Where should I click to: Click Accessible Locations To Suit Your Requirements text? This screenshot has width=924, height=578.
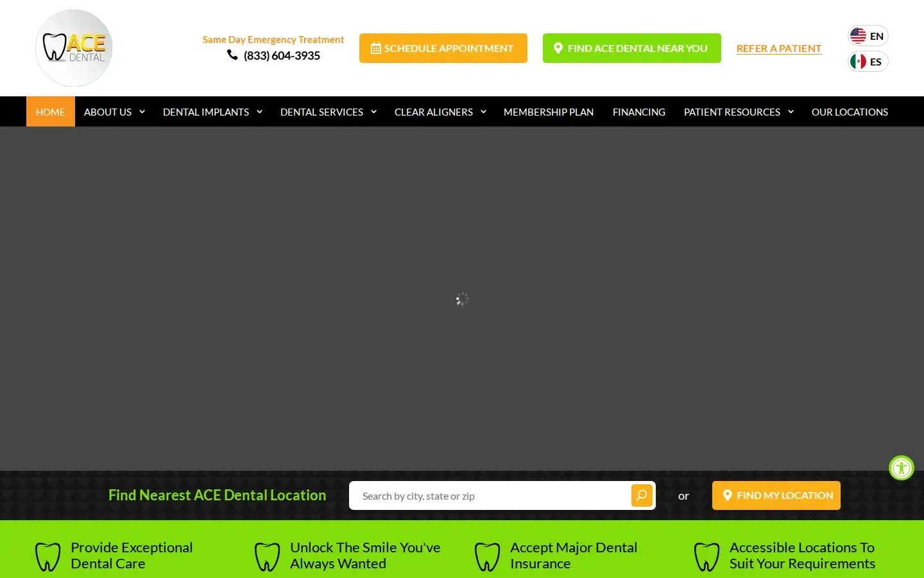[x=802, y=556]
